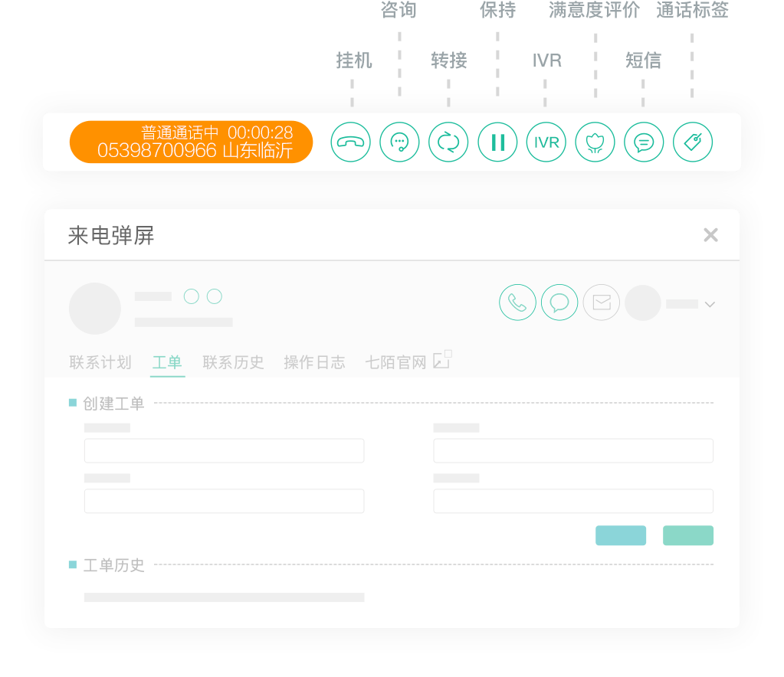Hold the call with the pause icon
This screenshot has width=784, height=677.
(497, 142)
